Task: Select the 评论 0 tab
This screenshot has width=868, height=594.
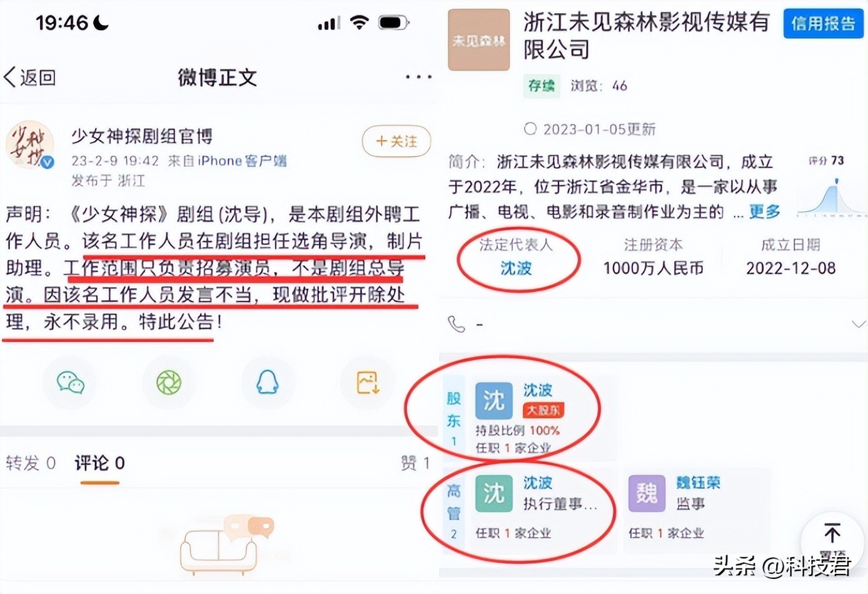Action: pos(99,463)
